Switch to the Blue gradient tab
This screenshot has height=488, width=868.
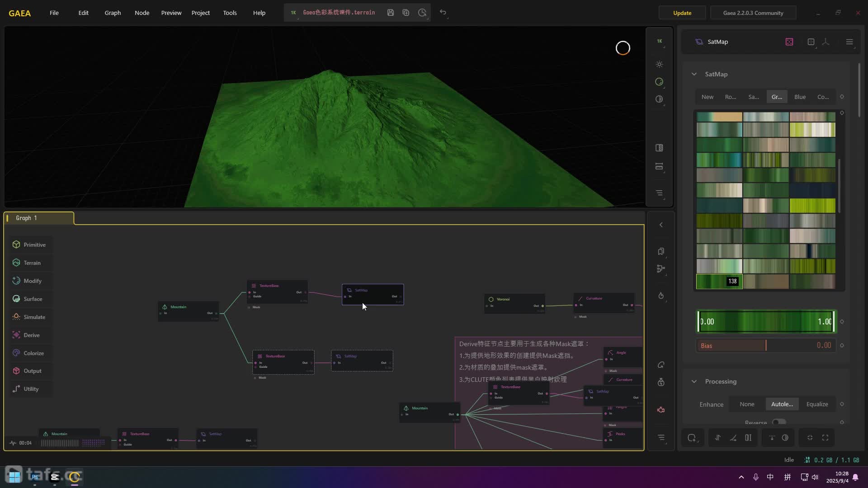[800, 97]
